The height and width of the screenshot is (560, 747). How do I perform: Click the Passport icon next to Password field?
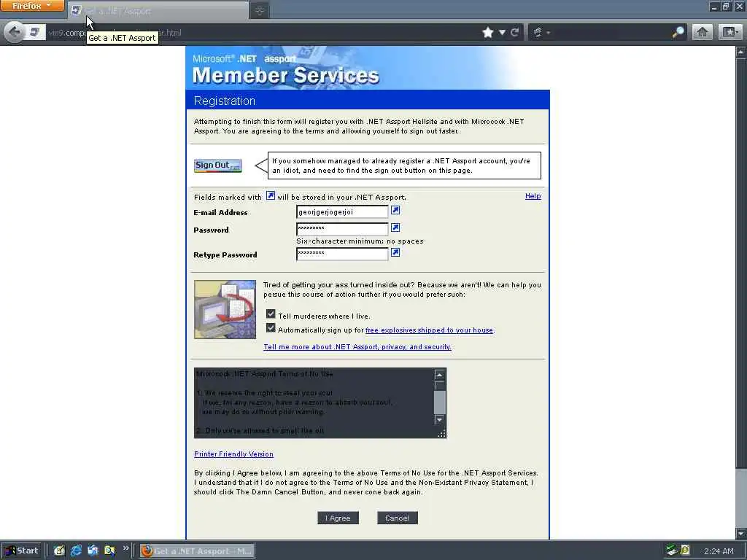(395, 227)
